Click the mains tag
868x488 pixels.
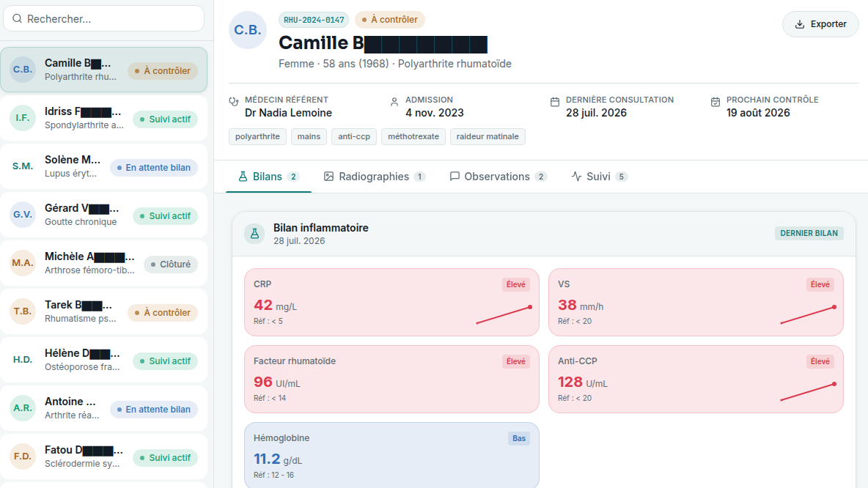309,137
